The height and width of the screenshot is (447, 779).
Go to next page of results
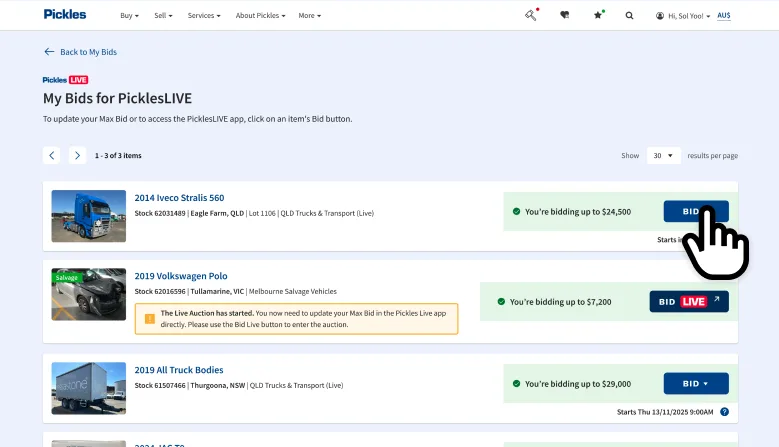pos(77,155)
